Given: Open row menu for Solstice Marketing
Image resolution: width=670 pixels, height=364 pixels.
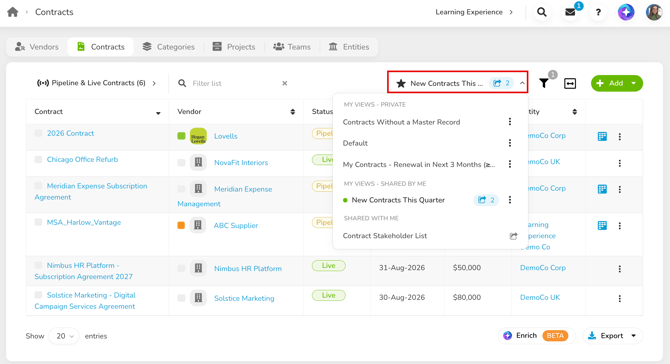Looking at the screenshot, I should tap(620, 299).
